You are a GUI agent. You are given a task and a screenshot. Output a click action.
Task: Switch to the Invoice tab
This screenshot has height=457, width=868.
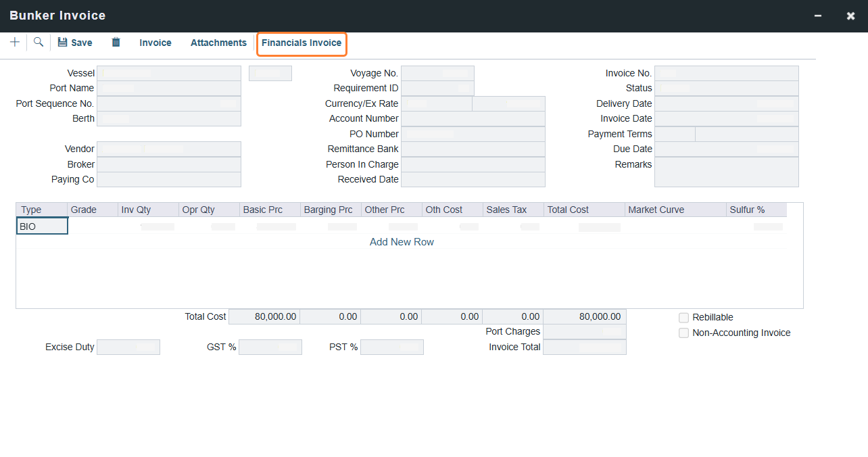[x=155, y=42]
